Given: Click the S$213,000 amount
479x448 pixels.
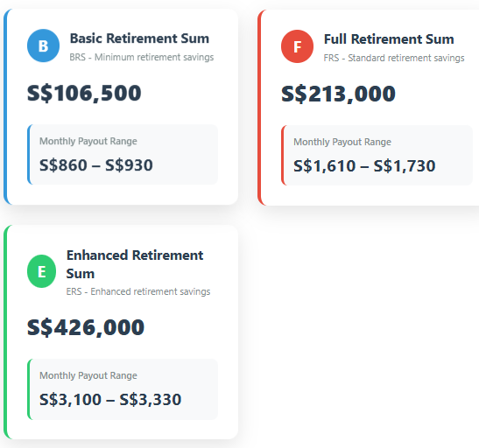Looking at the screenshot, I should [339, 94].
